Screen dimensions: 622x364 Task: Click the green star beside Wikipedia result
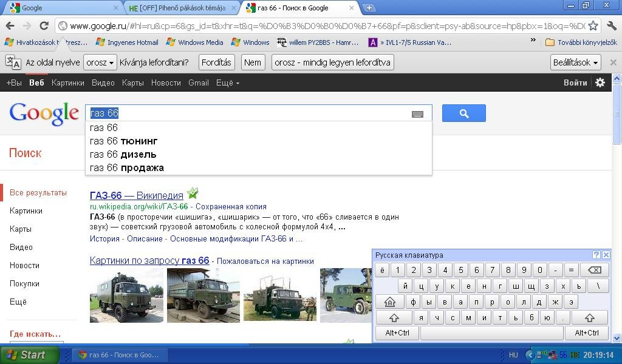(x=193, y=193)
